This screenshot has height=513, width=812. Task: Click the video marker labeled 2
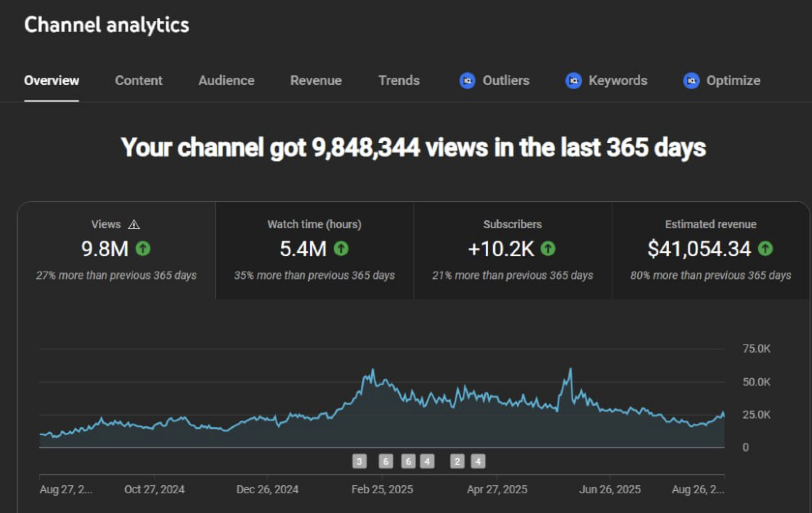[457, 461]
